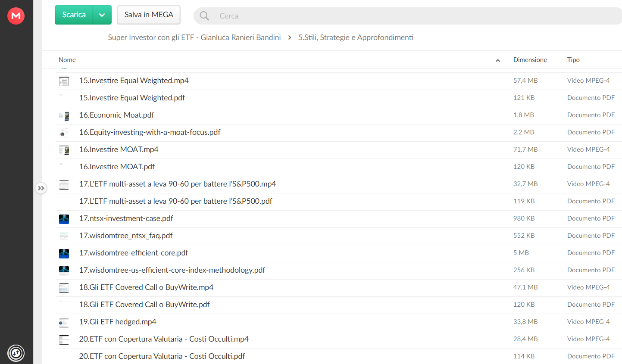Screen dimensions: 622x364
Task: Click the icon of 16.Equity-investing-with-a-moat-focus.pdf
Action: coord(64,133)
